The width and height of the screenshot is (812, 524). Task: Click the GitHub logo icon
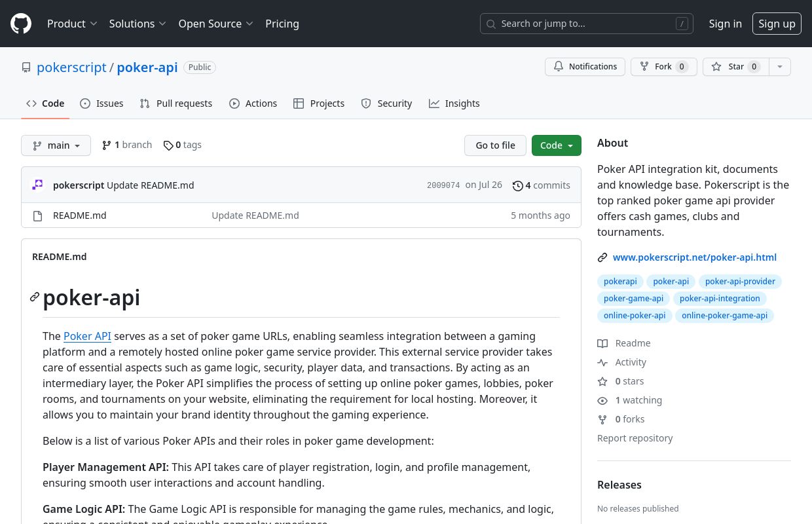21,24
